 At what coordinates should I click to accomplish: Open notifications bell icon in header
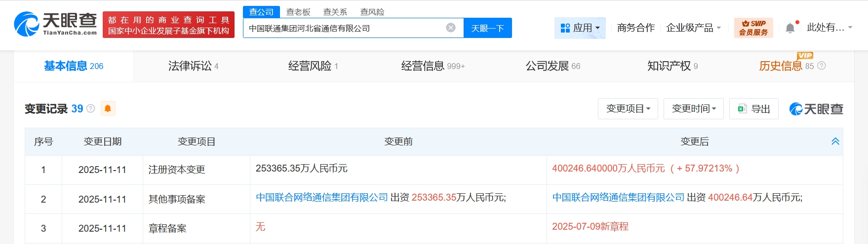tap(790, 28)
